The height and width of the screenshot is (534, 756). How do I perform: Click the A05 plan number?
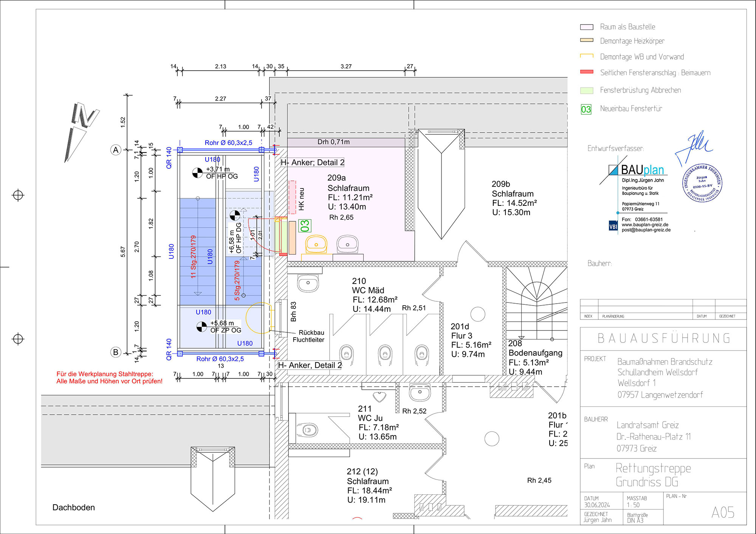pyautogui.click(x=722, y=512)
